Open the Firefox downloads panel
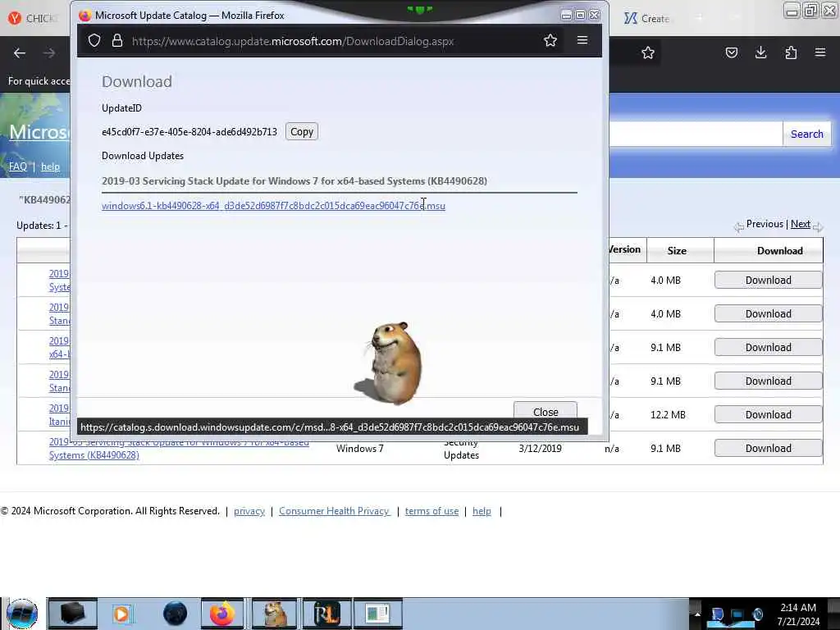Image resolution: width=840 pixels, height=630 pixels. coord(761,52)
